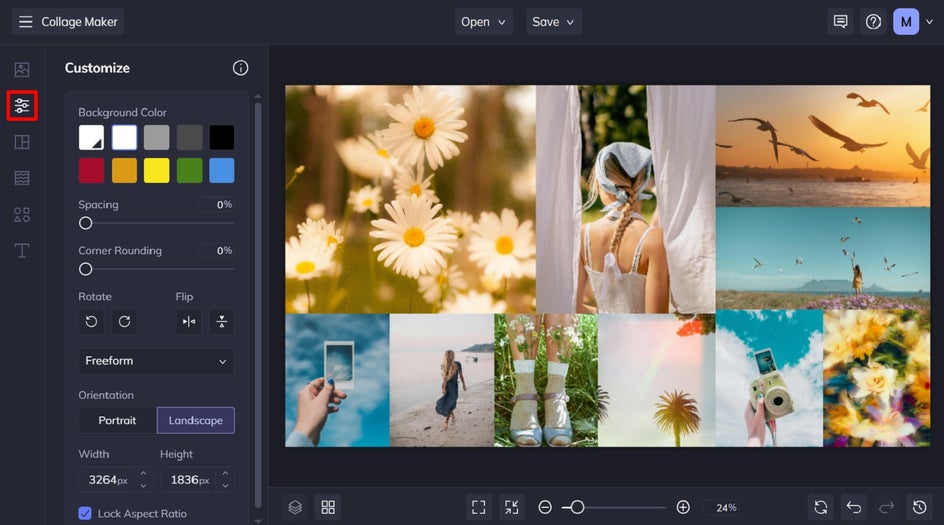The height and width of the screenshot is (525, 944).
Task: Click the zoom slider handle
Action: click(577, 507)
